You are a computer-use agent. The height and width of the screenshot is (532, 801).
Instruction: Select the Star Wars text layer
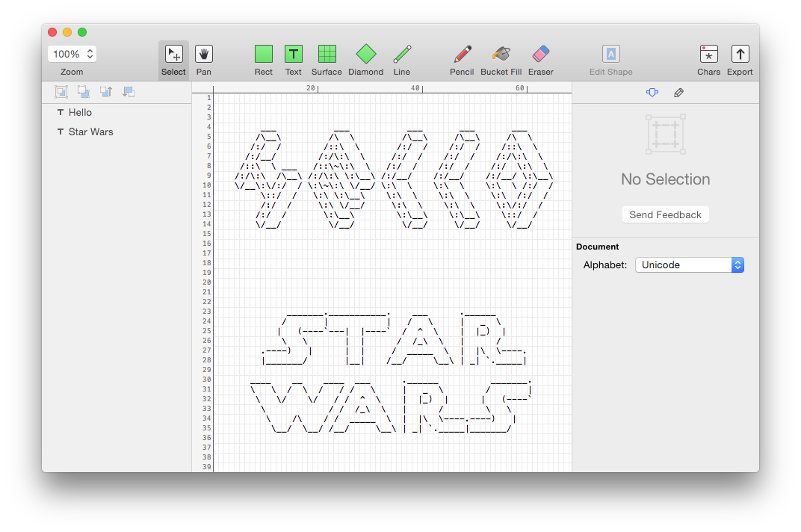(90, 132)
